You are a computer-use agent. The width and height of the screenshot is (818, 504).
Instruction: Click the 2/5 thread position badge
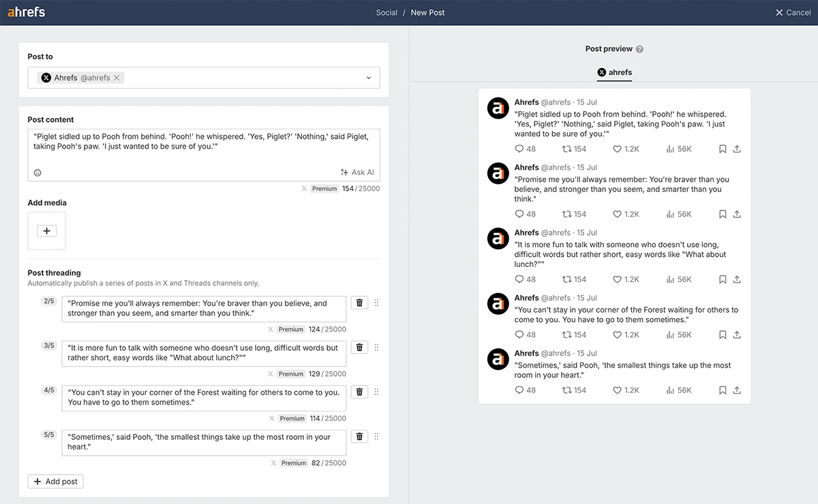coord(48,301)
